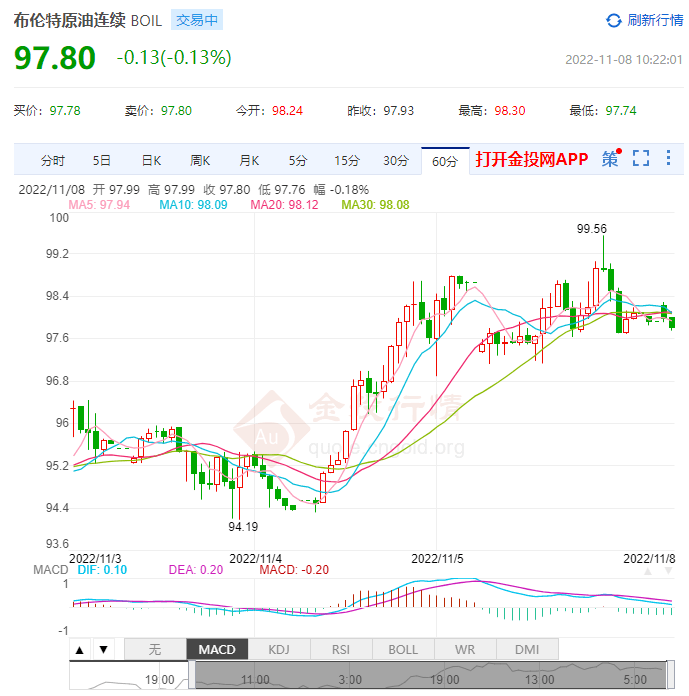The height and width of the screenshot is (696, 689).
Task: Select the 无 (none) indicator option
Action: tap(155, 650)
